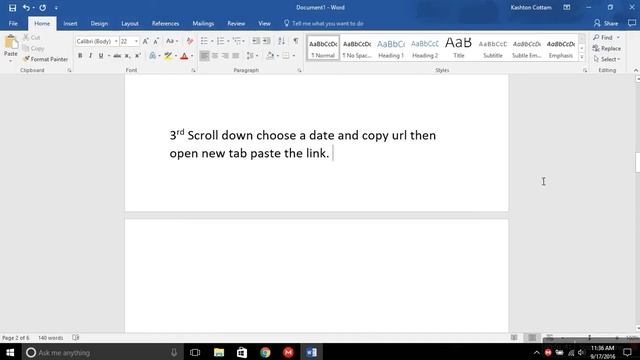This screenshot has width=640, height=360.
Task: Sort the selected text
Action: pos(281,41)
